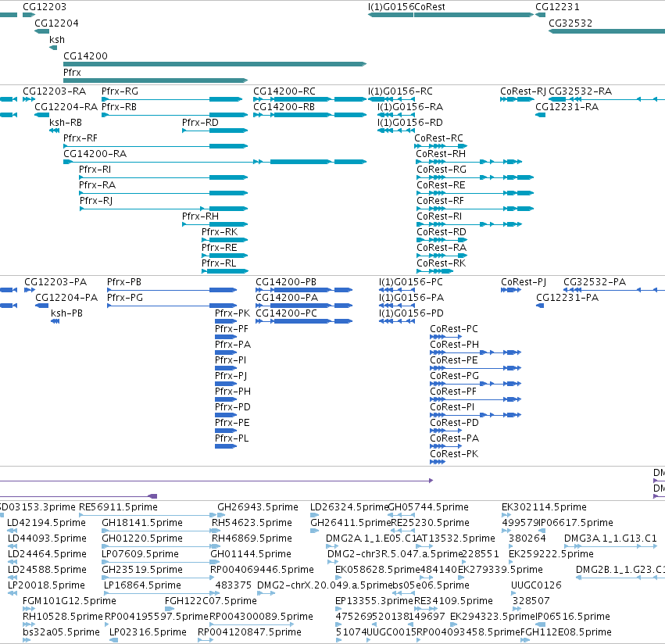Select protein label Pfrx-PL
Viewport: 665px width, 644px height.
point(231,438)
